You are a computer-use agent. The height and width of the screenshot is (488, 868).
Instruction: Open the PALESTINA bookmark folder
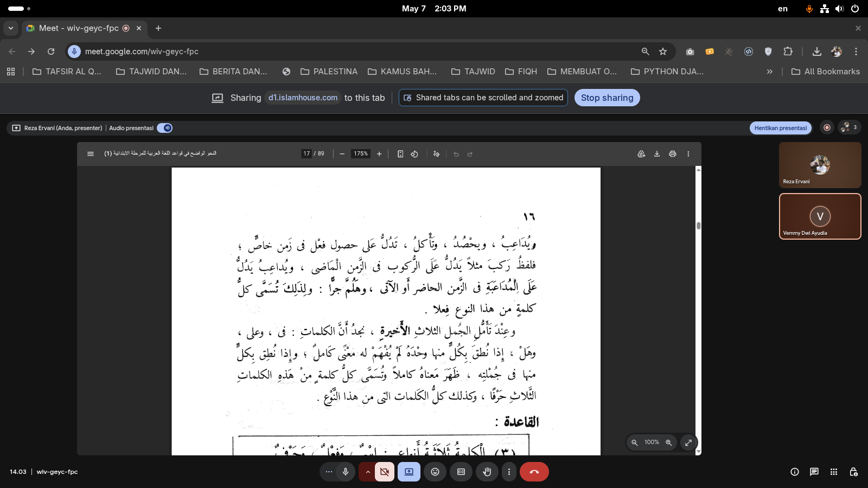[x=329, y=72]
